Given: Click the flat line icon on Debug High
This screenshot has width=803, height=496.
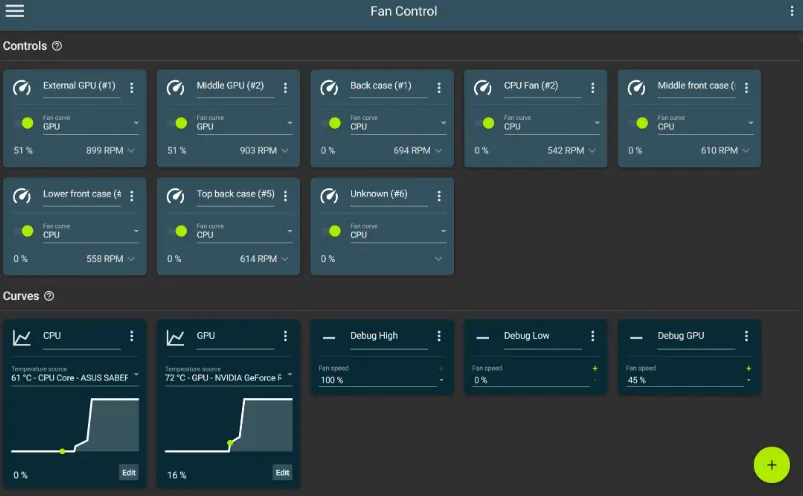Looking at the screenshot, I should click(x=329, y=338).
